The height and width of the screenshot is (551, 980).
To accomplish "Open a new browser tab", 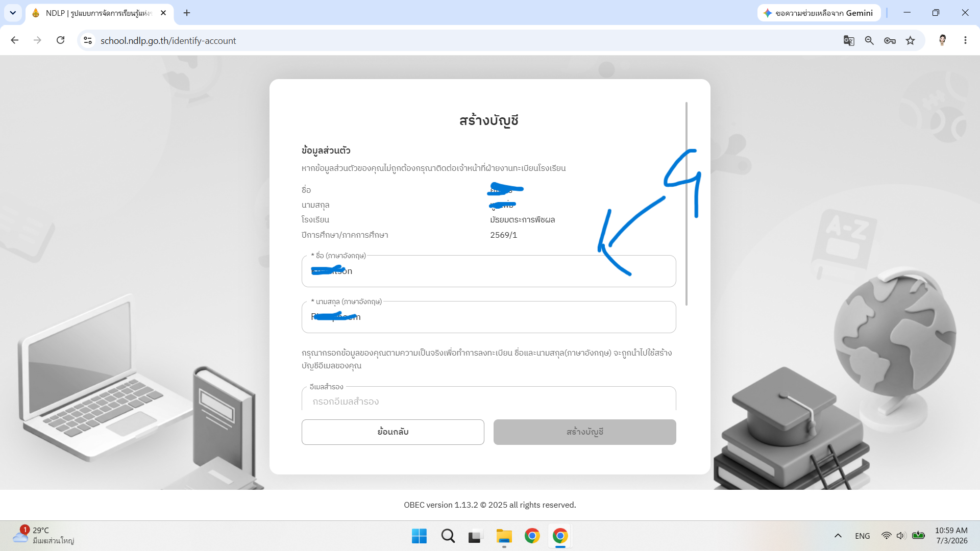I will click(x=187, y=13).
